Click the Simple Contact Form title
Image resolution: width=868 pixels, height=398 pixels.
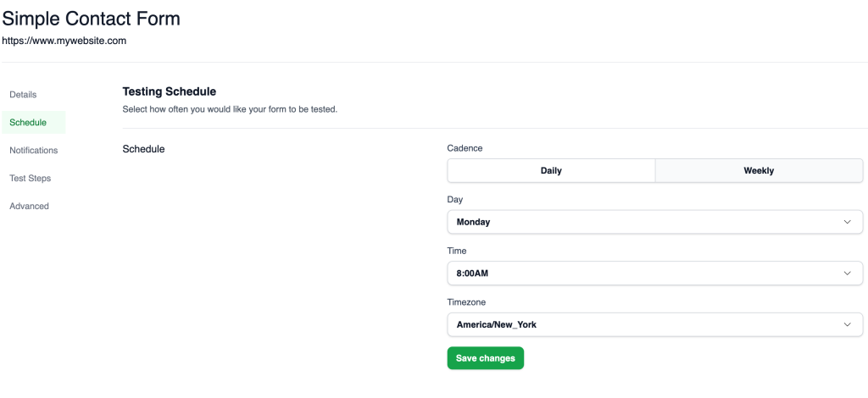coord(92,19)
